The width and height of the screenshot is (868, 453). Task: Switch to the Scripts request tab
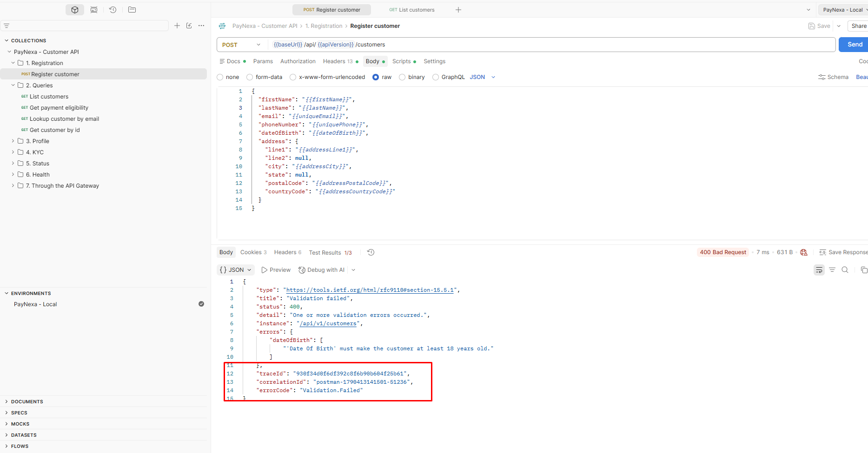coord(404,61)
